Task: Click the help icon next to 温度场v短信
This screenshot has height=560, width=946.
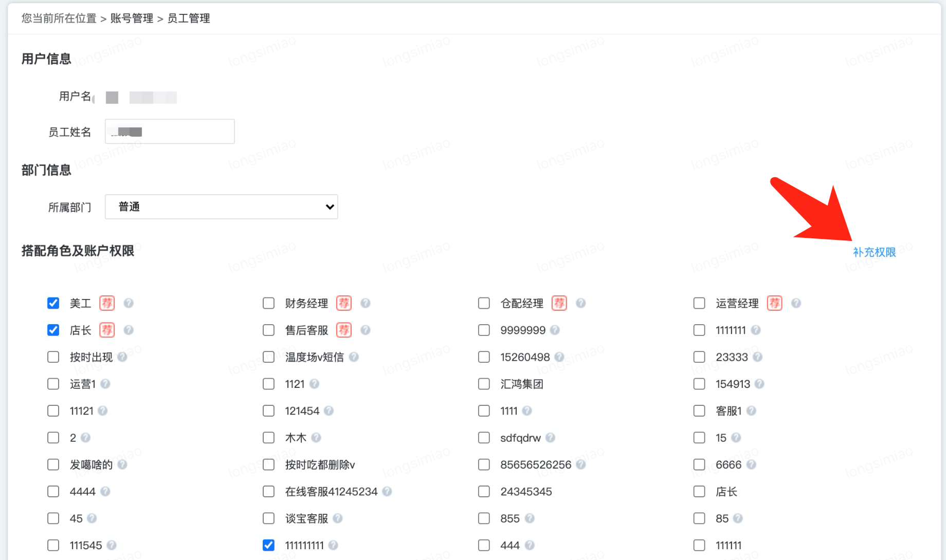Action: tap(354, 357)
